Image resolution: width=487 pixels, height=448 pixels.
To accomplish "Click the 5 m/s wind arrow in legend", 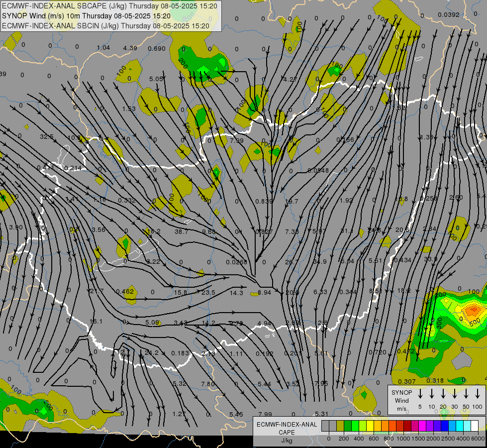I will (x=420, y=394).
